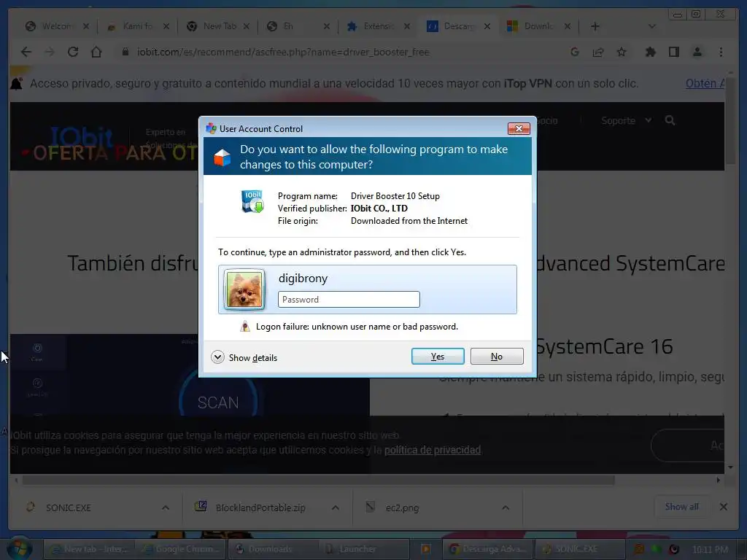Go to Chrome home page icon

click(x=96, y=52)
